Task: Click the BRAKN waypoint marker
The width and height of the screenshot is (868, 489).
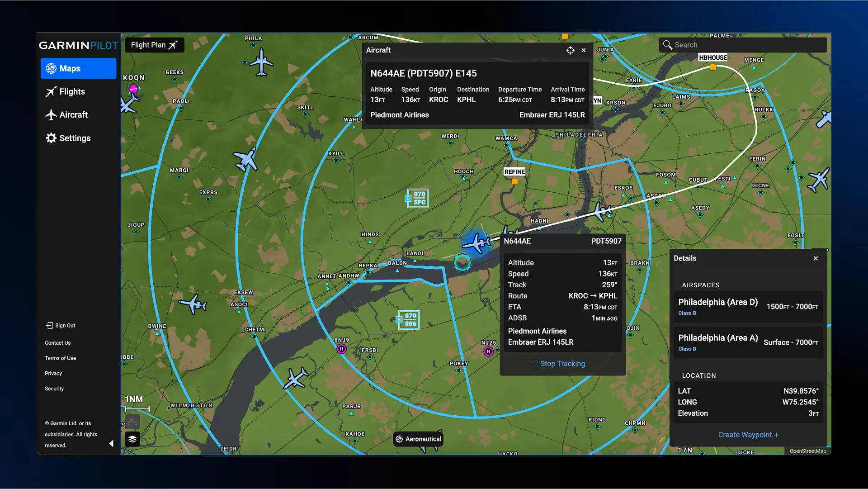Action: (x=640, y=270)
